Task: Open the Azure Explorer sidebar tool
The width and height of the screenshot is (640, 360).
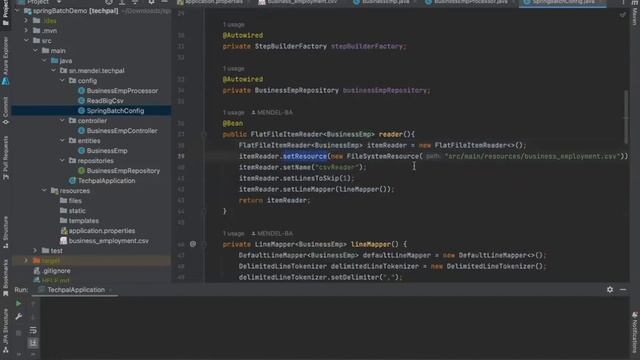Action: point(5,61)
